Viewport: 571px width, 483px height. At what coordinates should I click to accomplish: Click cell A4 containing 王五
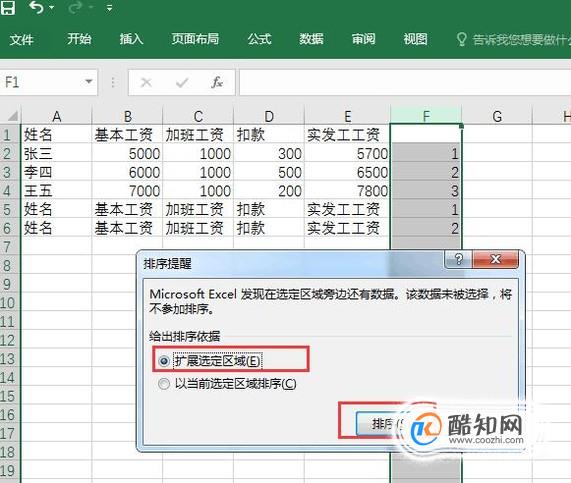56,191
